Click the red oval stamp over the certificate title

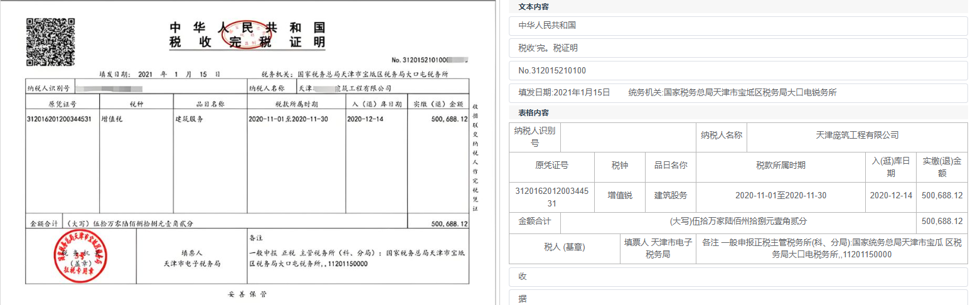(x=242, y=36)
